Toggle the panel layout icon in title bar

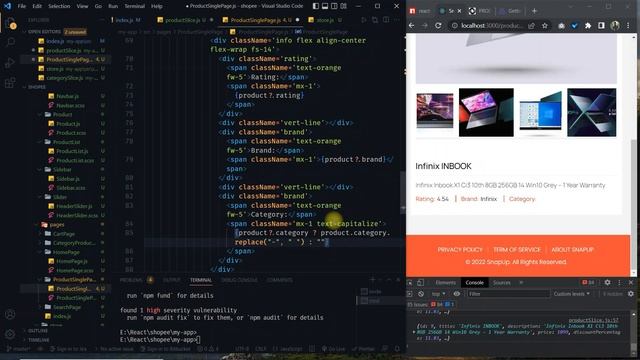point(325,6)
